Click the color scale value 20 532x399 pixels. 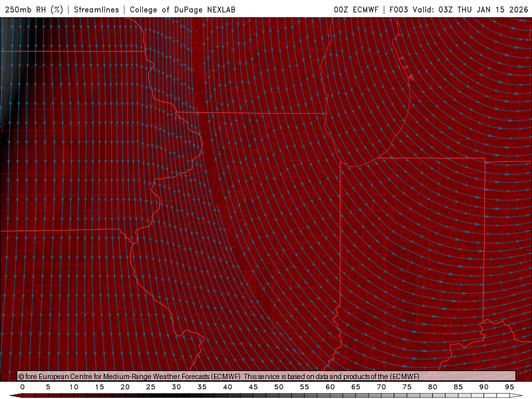(x=125, y=387)
